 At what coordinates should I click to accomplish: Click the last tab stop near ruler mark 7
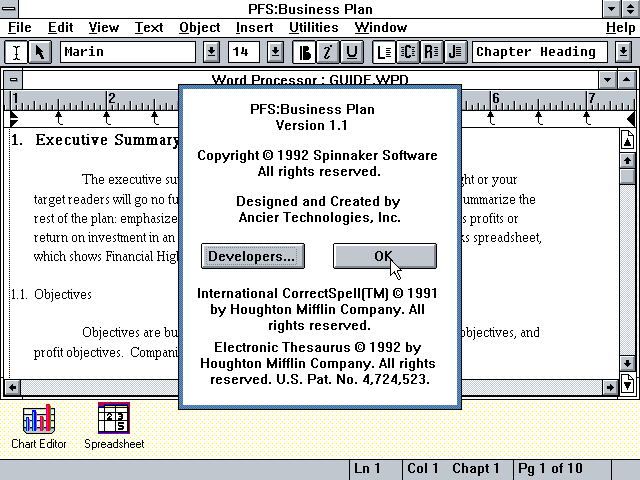click(587, 118)
